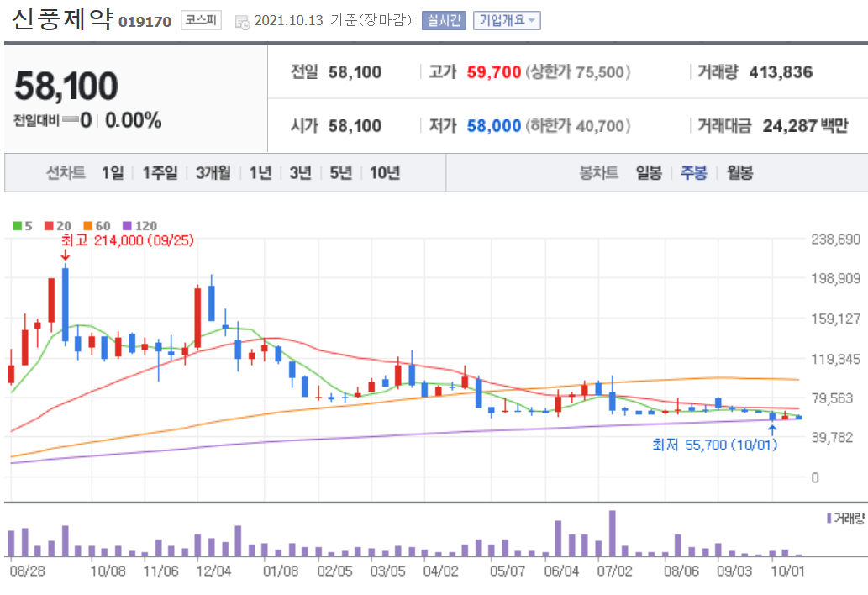
Task: Click the stock name 신풍제약
Action: (62, 20)
